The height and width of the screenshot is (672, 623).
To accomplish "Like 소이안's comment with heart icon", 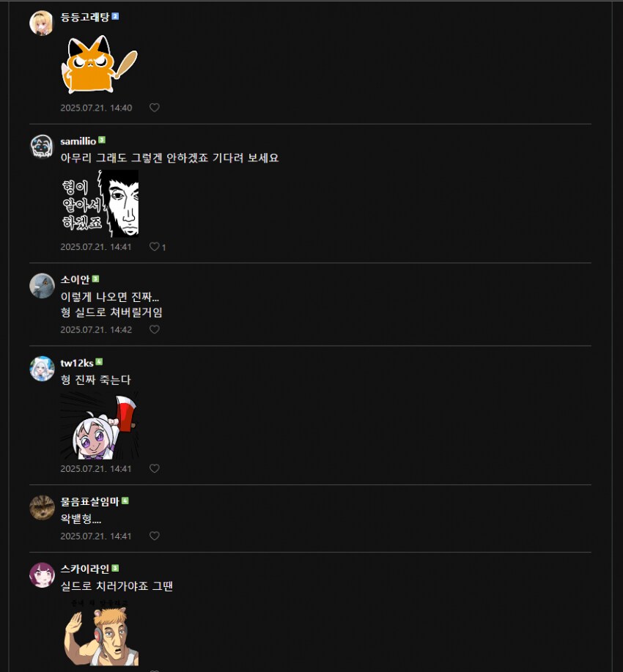I will pos(155,329).
